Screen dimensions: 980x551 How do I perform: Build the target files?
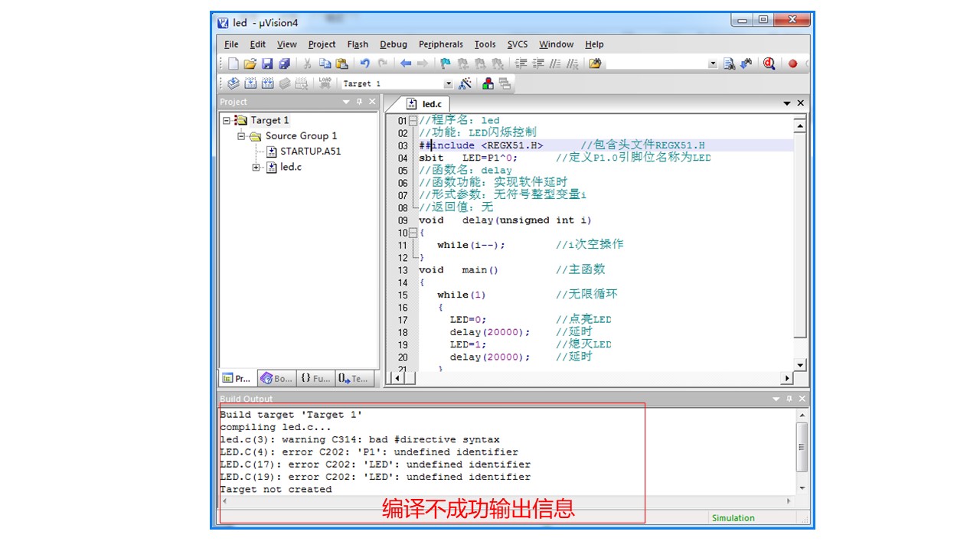click(250, 83)
